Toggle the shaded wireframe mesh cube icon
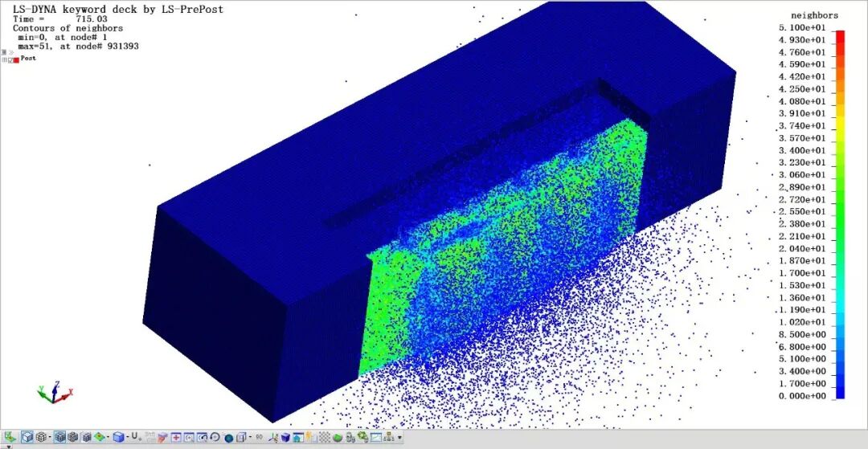Image resolution: width=868 pixels, height=449 pixels. click(72, 438)
